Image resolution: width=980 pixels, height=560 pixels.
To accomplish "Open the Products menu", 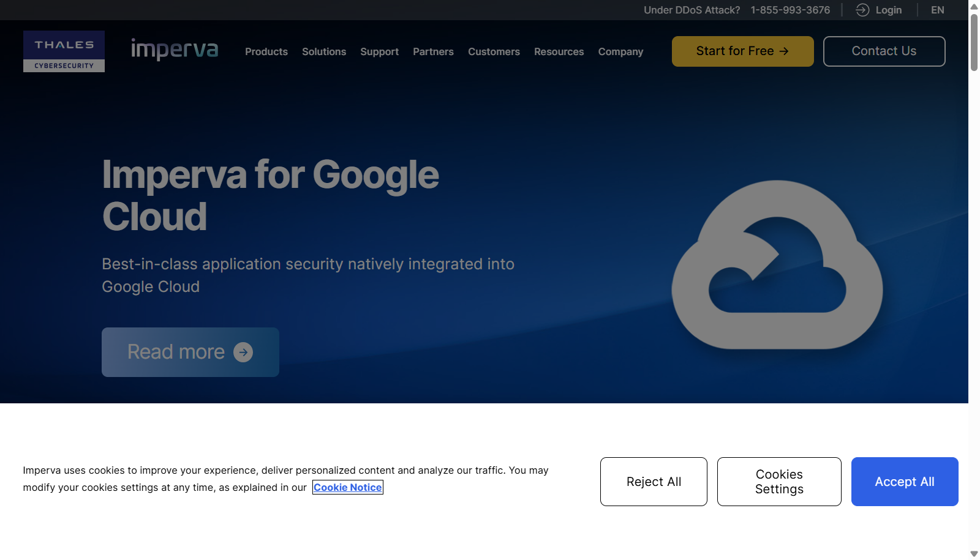I will (266, 52).
